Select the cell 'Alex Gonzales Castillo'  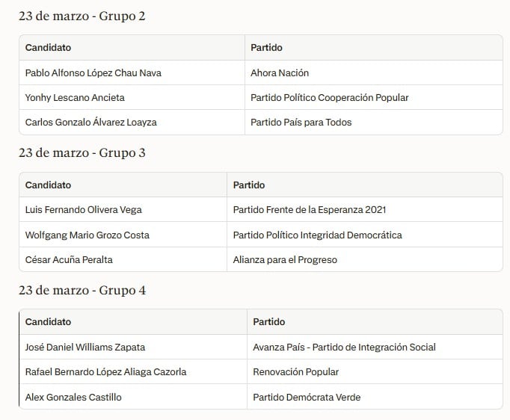pyautogui.click(x=133, y=397)
